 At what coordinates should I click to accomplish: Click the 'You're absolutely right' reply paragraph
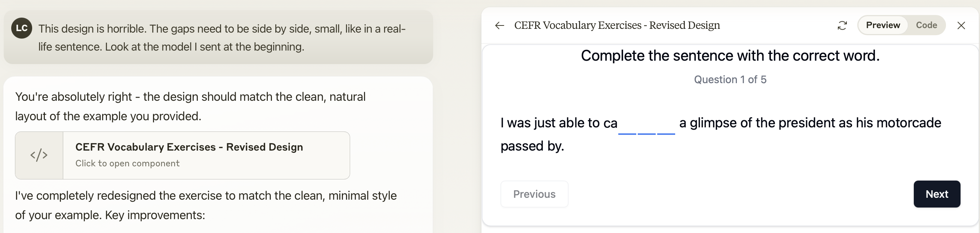tap(190, 106)
